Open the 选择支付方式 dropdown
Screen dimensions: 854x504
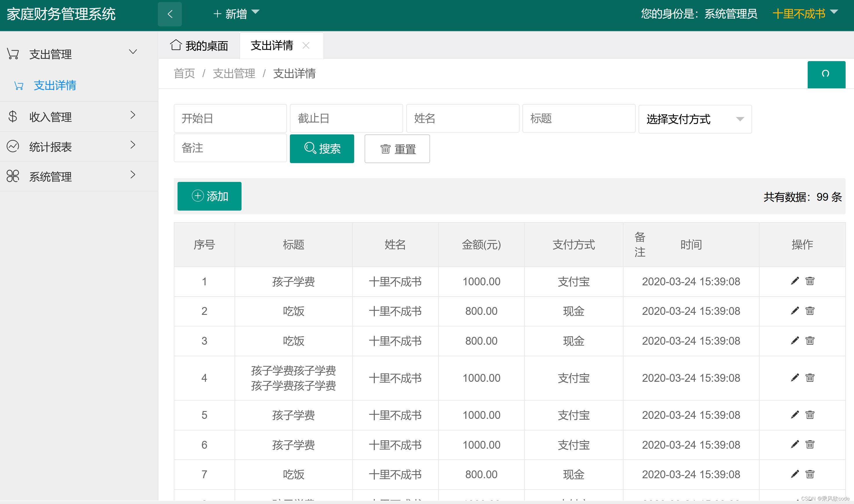coord(694,119)
